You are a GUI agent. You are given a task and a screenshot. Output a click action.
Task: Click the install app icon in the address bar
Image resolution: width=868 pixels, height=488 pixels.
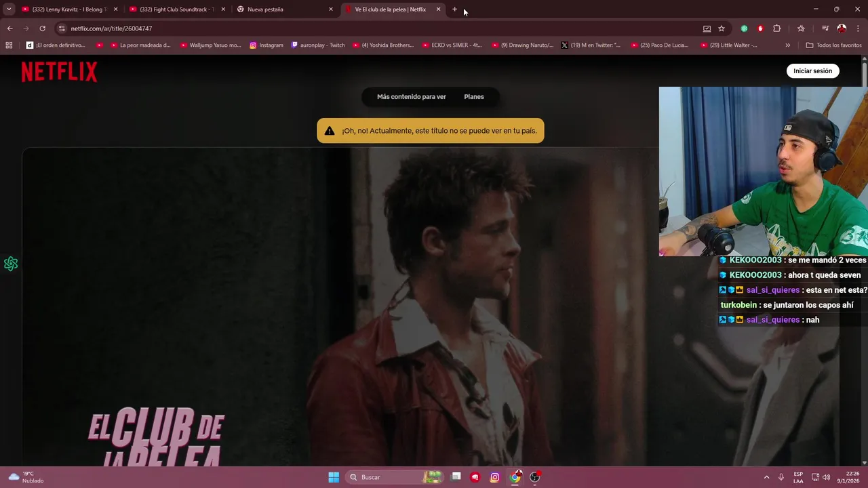[707, 28]
